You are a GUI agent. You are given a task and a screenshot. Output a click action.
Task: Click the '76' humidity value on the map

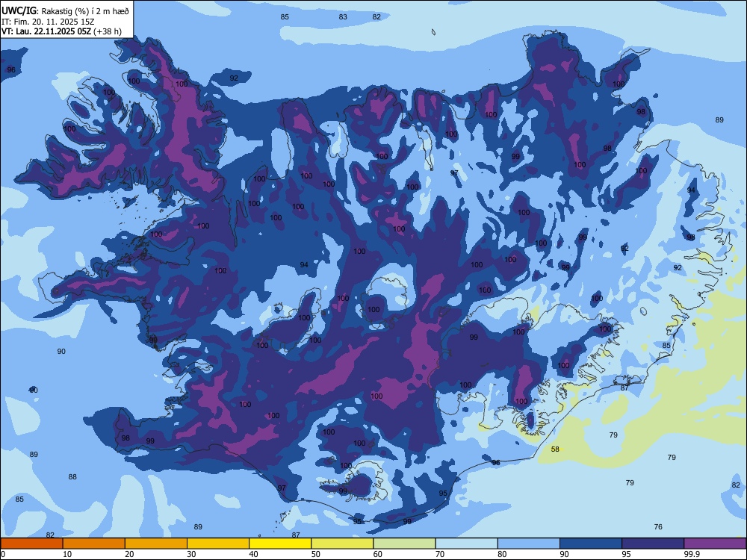(658, 526)
